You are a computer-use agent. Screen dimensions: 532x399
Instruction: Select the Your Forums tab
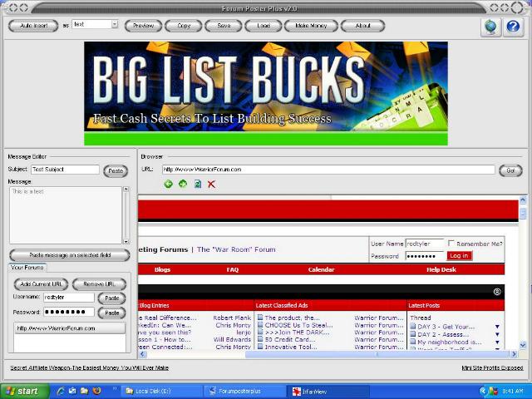(x=27, y=268)
